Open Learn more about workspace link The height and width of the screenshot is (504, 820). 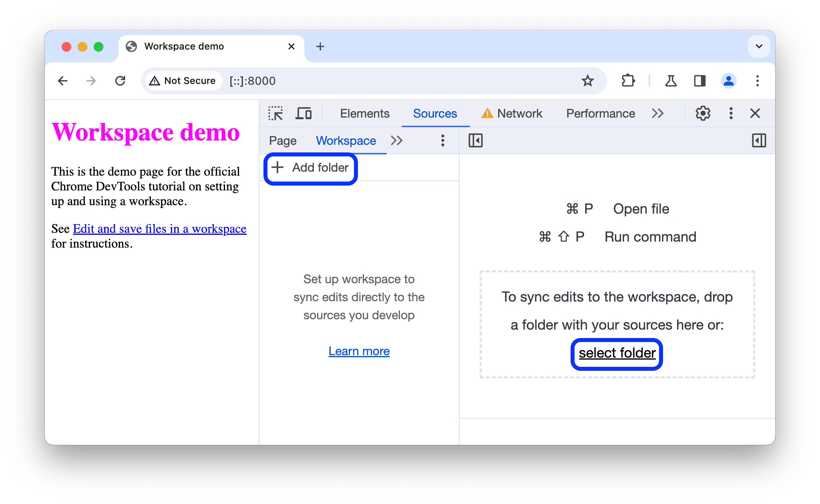(x=359, y=351)
